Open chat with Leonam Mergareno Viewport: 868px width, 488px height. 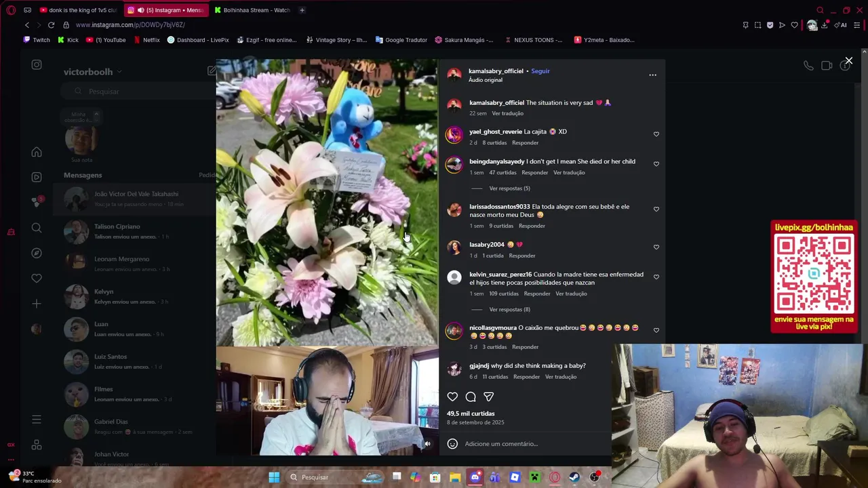click(x=134, y=264)
